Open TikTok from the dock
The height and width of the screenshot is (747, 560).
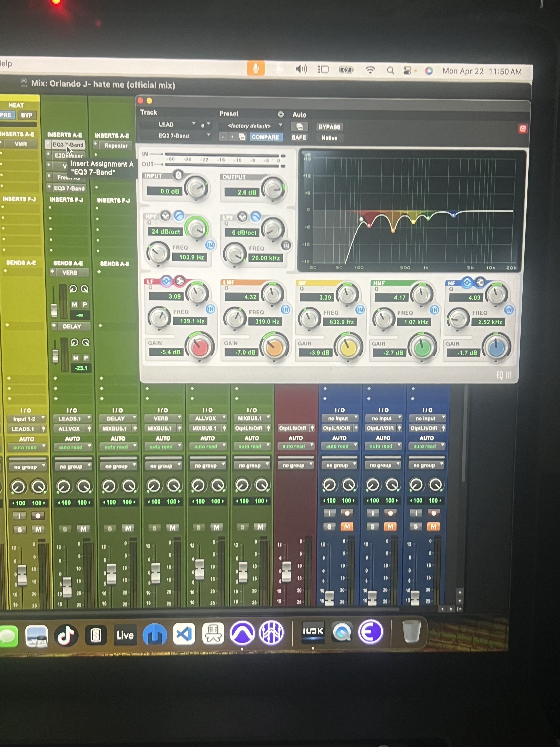tap(66, 635)
